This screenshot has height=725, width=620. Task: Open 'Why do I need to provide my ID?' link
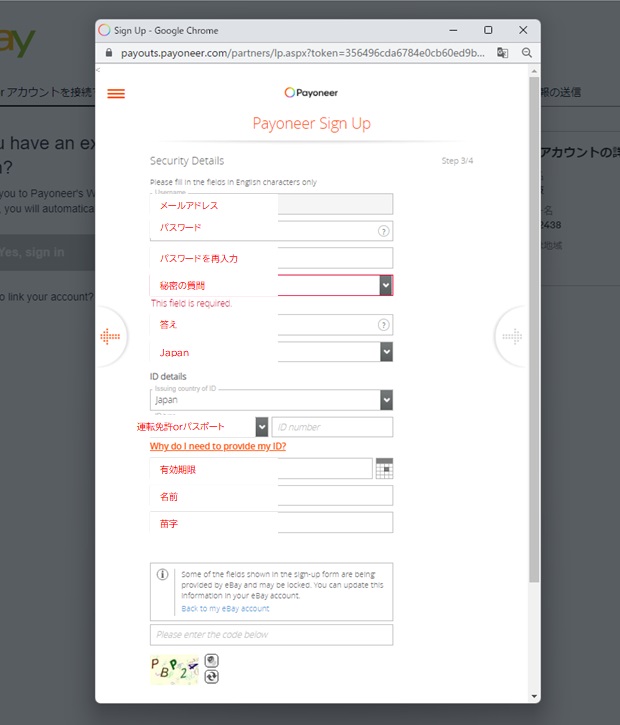(218, 446)
